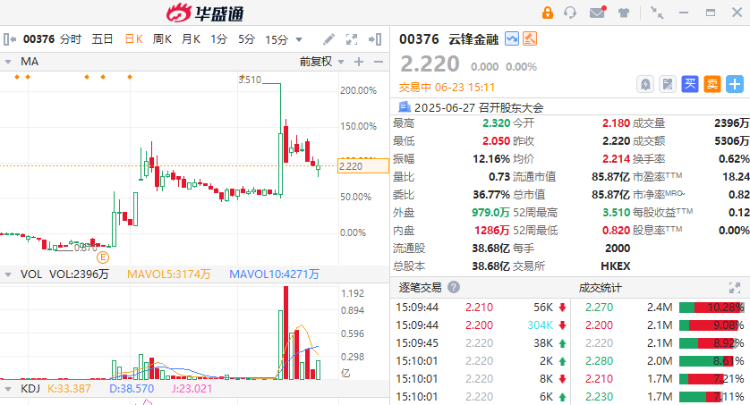Click the 52周最低 value 0.820
Screen dimensions: 750x405
[616, 230]
